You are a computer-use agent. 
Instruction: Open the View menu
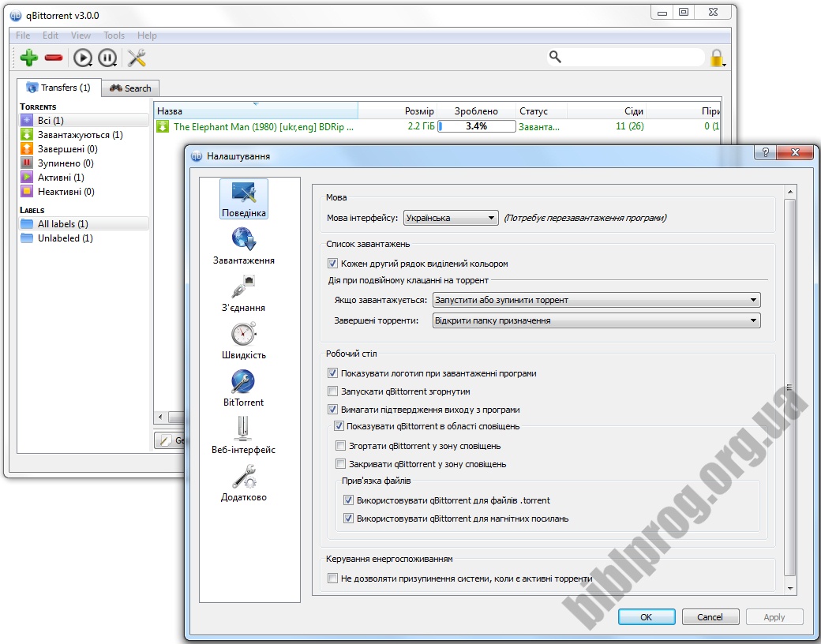81,35
